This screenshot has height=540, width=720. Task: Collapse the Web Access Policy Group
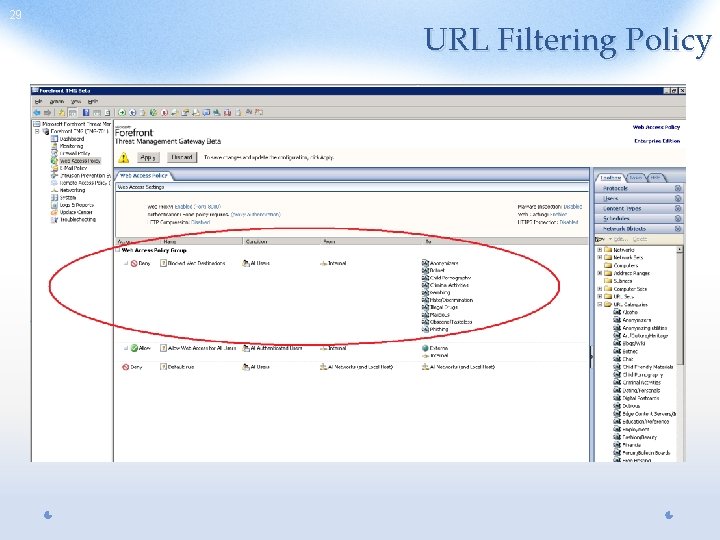[x=118, y=250]
